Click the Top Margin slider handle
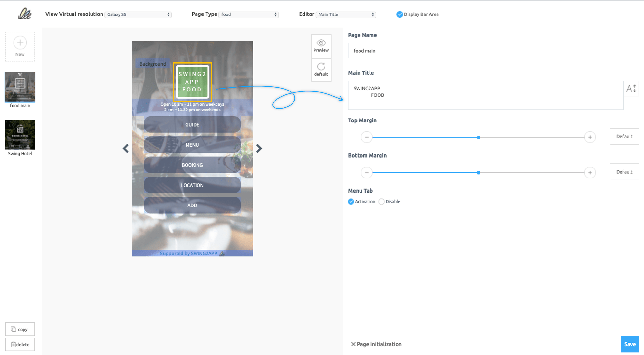 (x=478, y=137)
